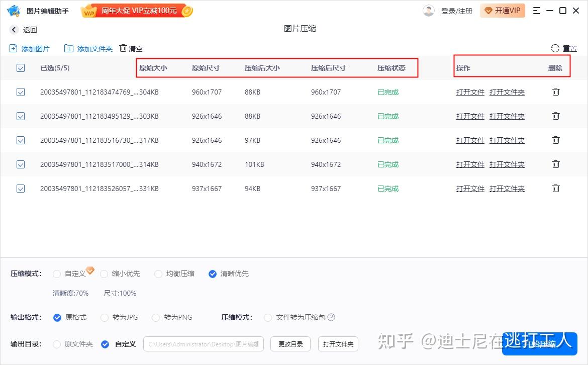Click the 添加文件夹 add folder icon
This screenshot has height=365, width=588.
69,48
